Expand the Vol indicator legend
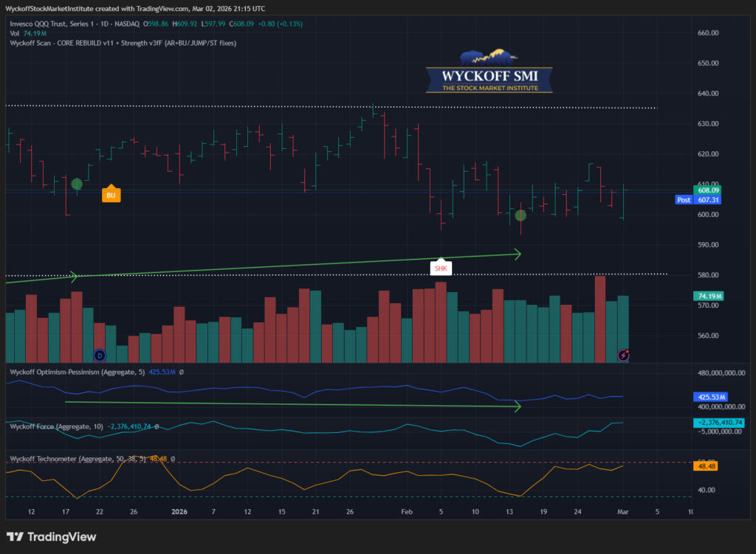This screenshot has height=554, width=756. pos(15,33)
